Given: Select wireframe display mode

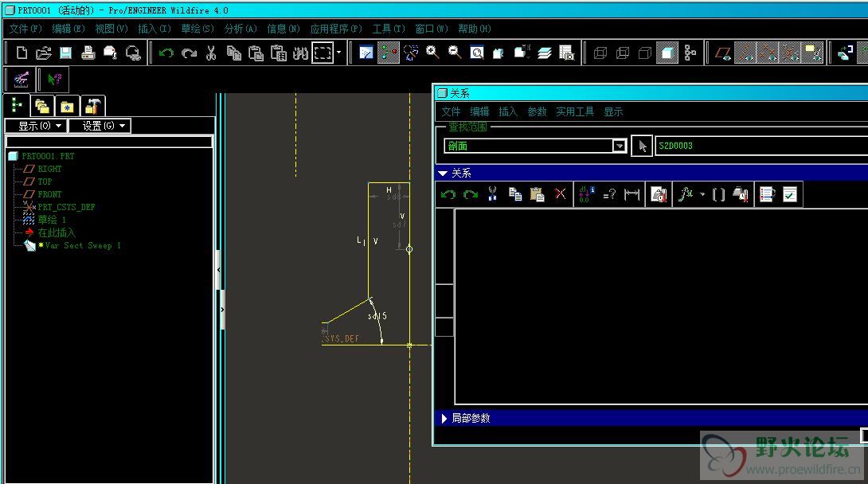Looking at the screenshot, I should tap(600, 53).
